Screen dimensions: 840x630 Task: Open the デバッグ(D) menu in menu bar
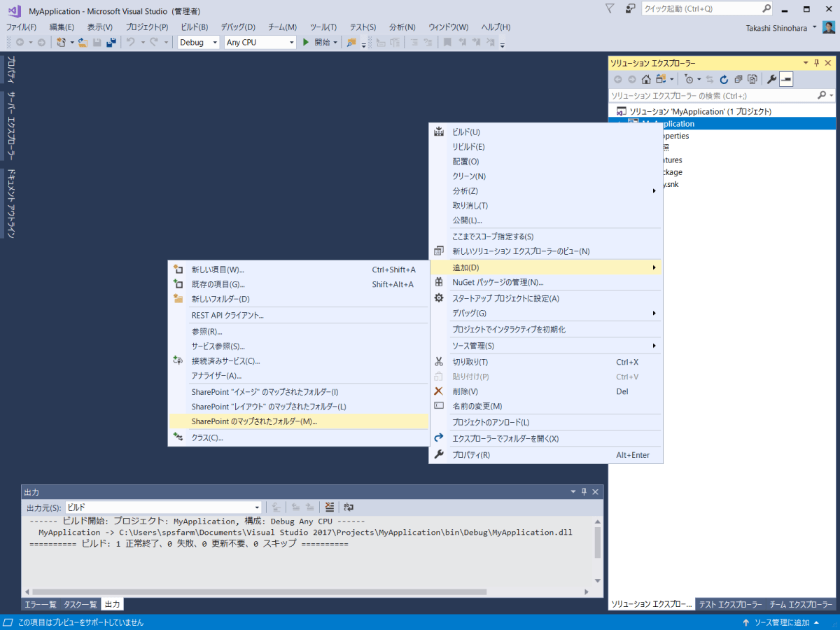pyautogui.click(x=238, y=27)
